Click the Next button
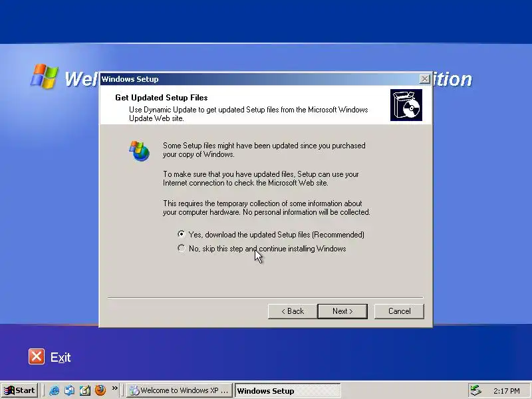Image resolution: width=532 pixels, height=399 pixels. pyautogui.click(x=342, y=311)
